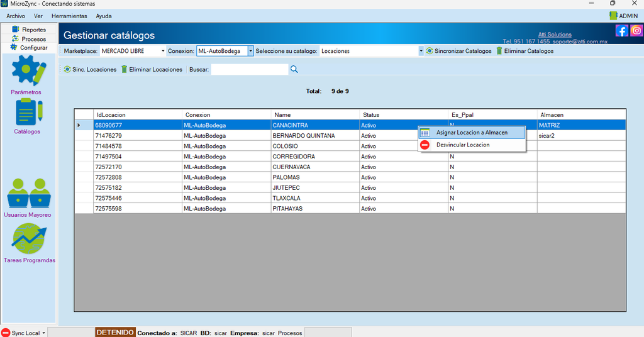The width and height of the screenshot is (644, 337).
Task: Click Eliminar Catalogos button
Action: (x=525, y=51)
